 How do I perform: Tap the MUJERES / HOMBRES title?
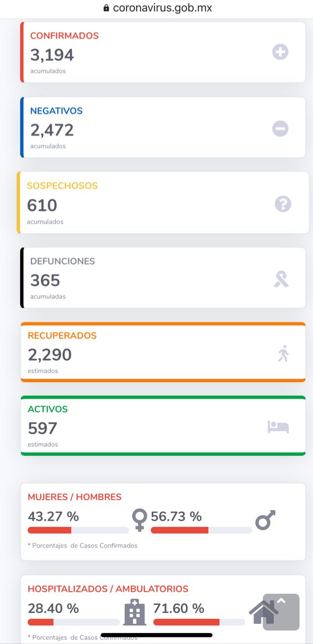(74, 497)
